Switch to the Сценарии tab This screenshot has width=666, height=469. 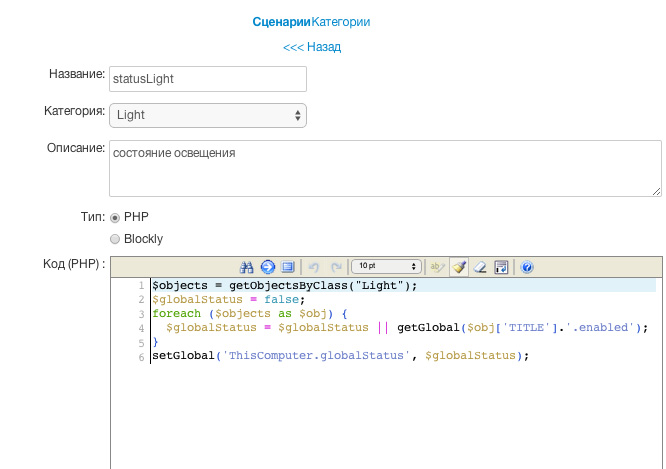pyautogui.click(x=282, y=21)
